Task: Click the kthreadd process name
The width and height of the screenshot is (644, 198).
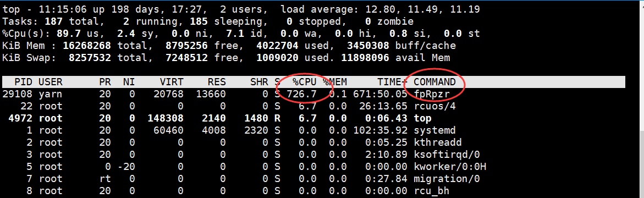Action: (x=438, y=142)
